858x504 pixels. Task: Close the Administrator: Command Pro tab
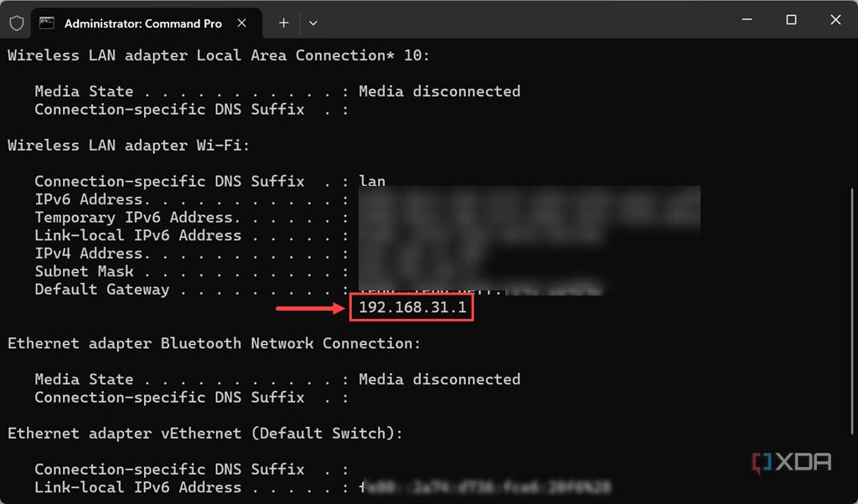[x=241, y=23]
